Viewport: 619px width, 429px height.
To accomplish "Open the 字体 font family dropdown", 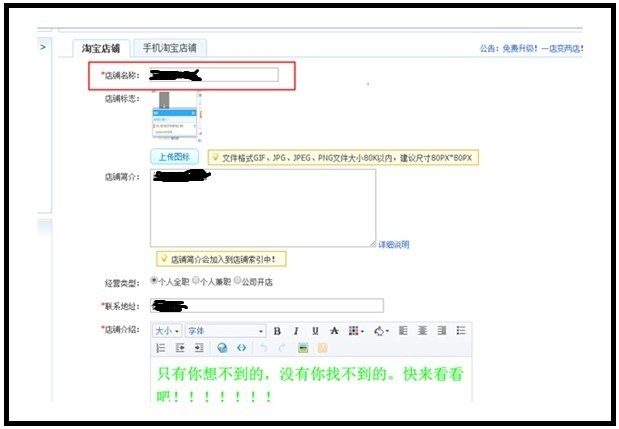I will 225,331.
